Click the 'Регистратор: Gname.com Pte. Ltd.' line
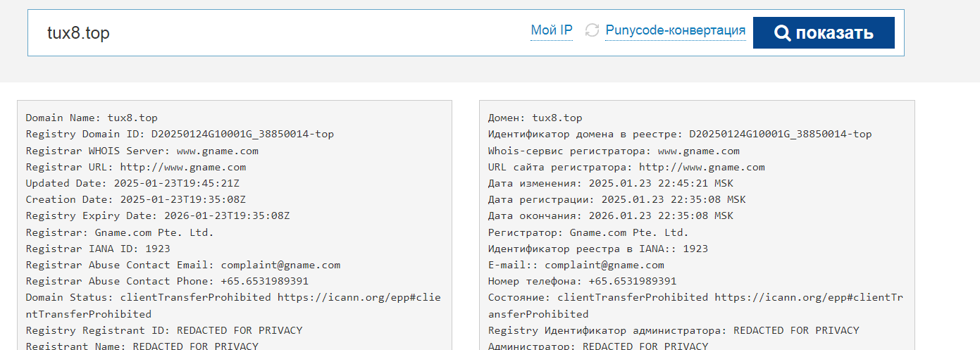 (x=588, y=232)
